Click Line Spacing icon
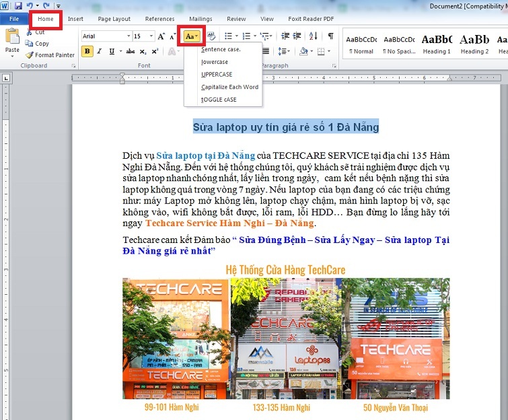The width and height of the screenshot is (508, 420). (282, 51)
